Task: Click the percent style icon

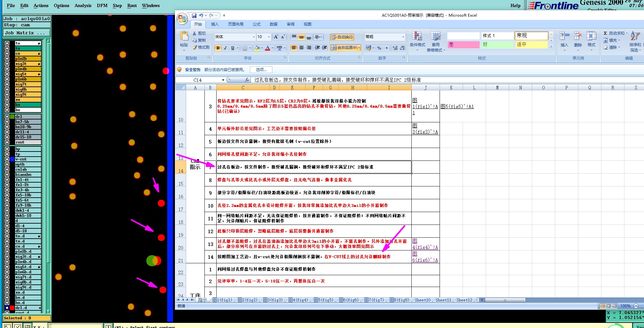Action: [x=379, y=48]
